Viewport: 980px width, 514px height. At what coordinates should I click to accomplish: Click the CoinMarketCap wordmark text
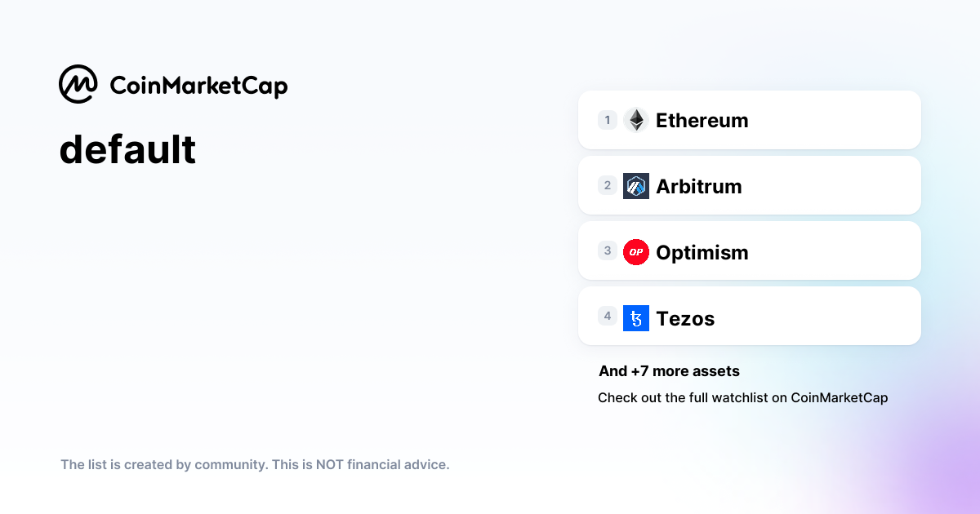pyautogui.click(x=198, y=86)
